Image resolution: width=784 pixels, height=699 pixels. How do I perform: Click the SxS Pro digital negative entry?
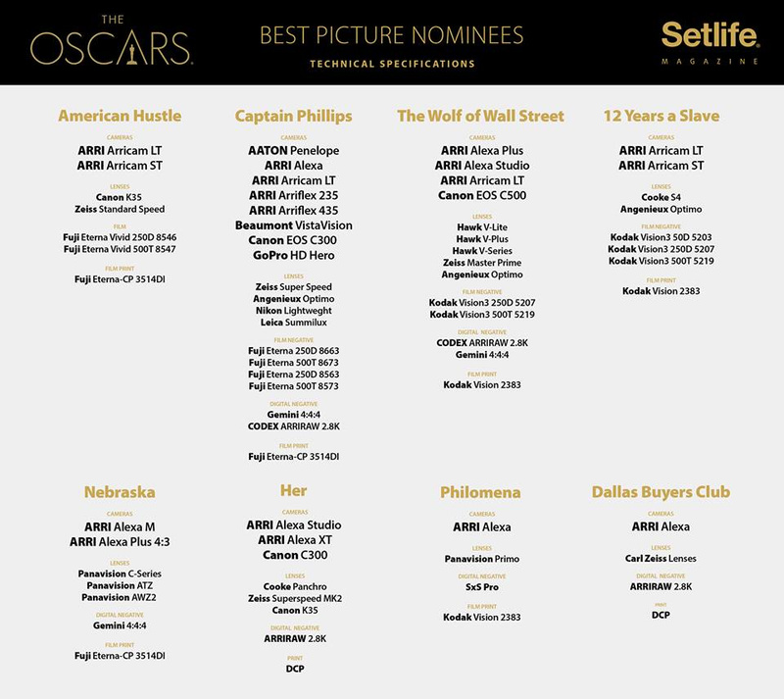click(x=480, y=587)
